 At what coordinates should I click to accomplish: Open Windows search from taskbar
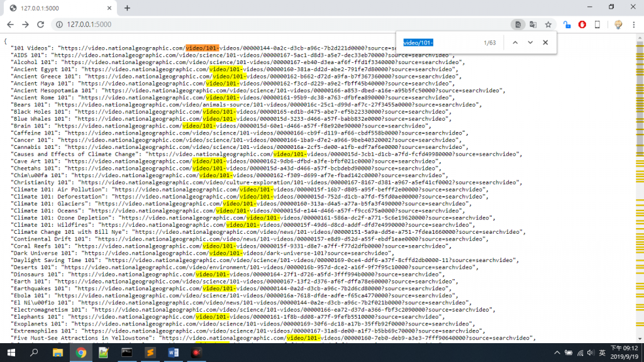[x=34, y=353]
